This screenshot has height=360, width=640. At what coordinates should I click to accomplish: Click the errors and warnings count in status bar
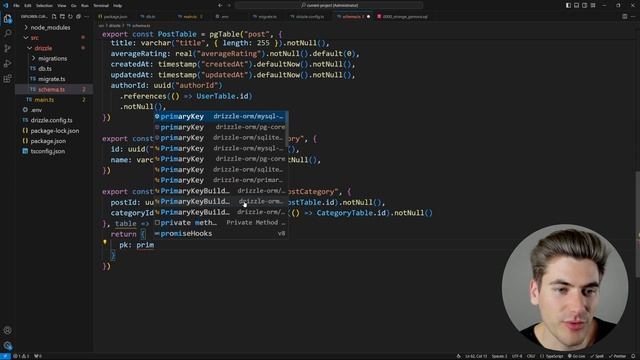(21, 356)
